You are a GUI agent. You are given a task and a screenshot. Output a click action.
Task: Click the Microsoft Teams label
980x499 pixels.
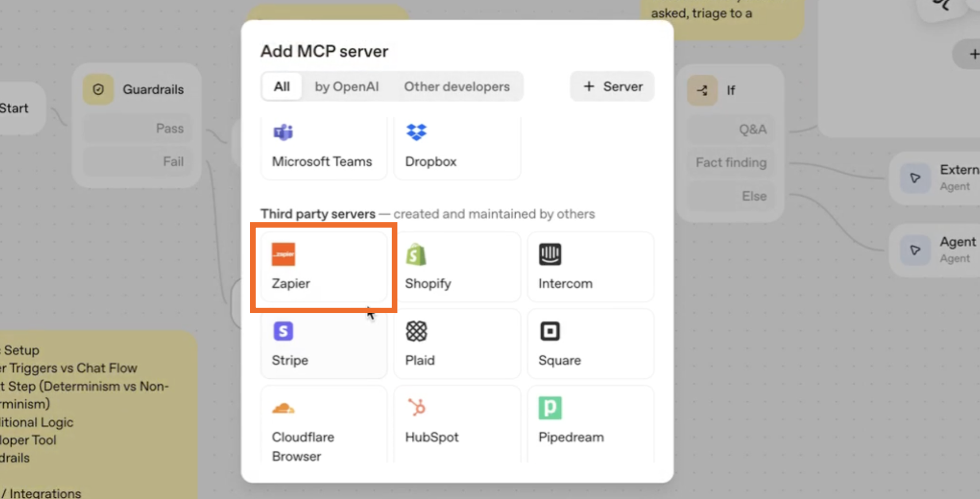tap(322, 162)
